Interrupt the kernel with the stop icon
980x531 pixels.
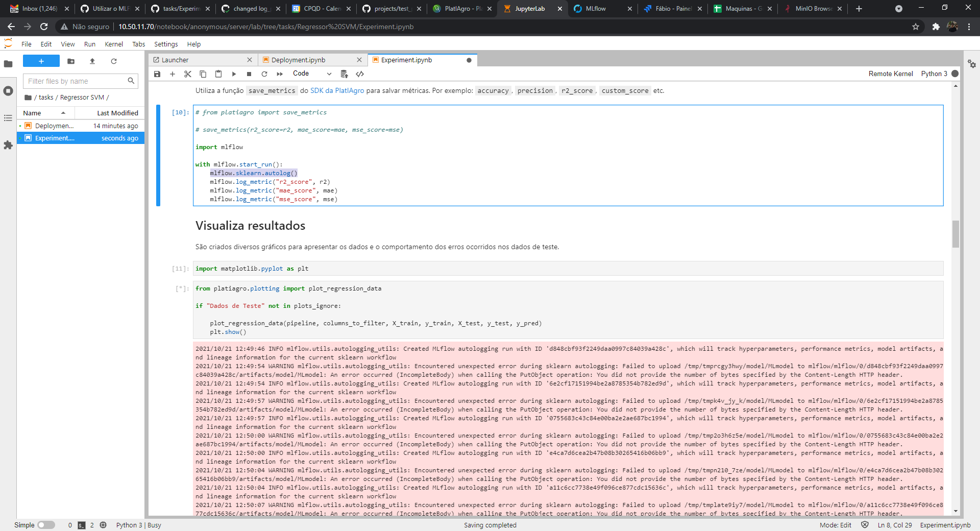249,74
